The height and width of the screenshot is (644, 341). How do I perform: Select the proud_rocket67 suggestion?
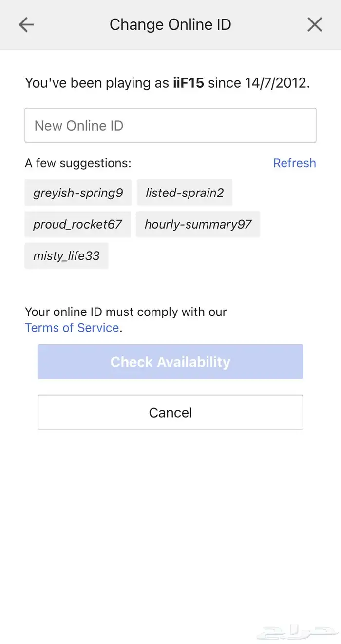(77, 224)
